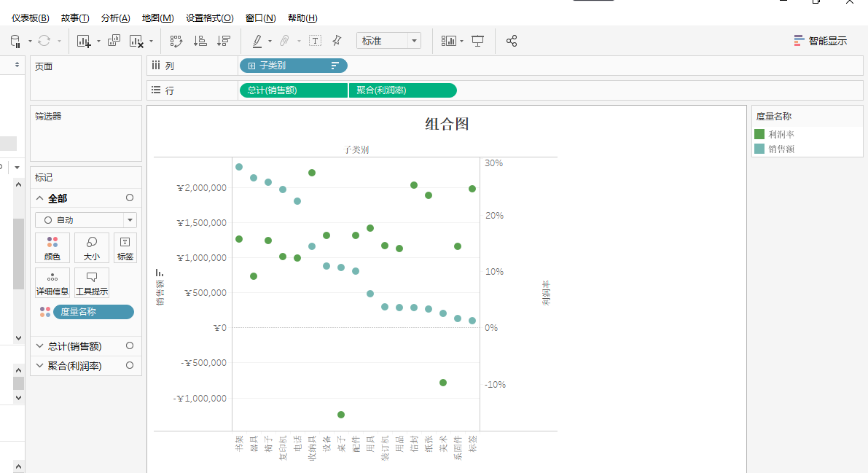Expand the 总计(销售额) marks section
Image resolution: width=868 pixels, height=473 pixels.
(40, 346)
